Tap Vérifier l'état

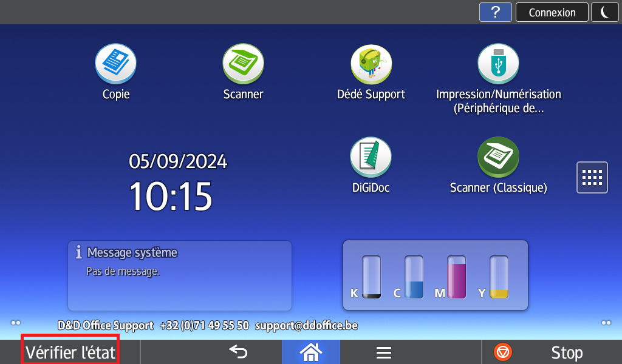click(x=70, y=352)
